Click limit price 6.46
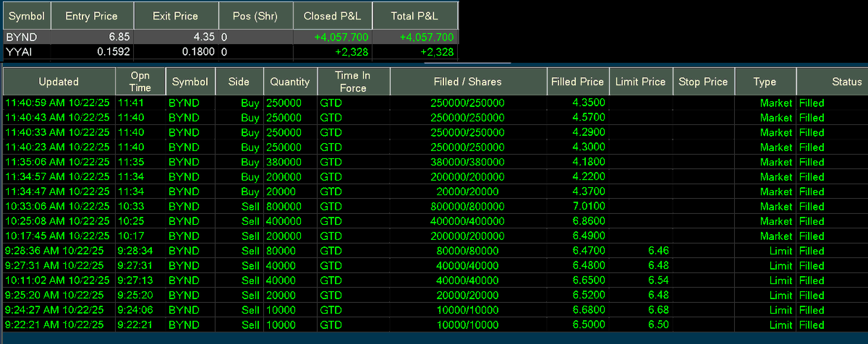This screenshot has height=344, width=868. [658, 251]
